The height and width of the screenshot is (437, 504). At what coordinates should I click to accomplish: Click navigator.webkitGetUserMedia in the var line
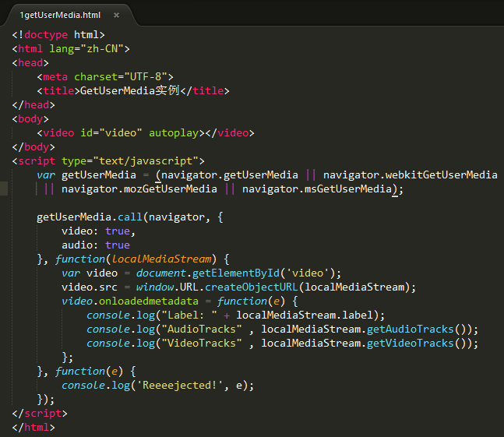tap(411, 175)
